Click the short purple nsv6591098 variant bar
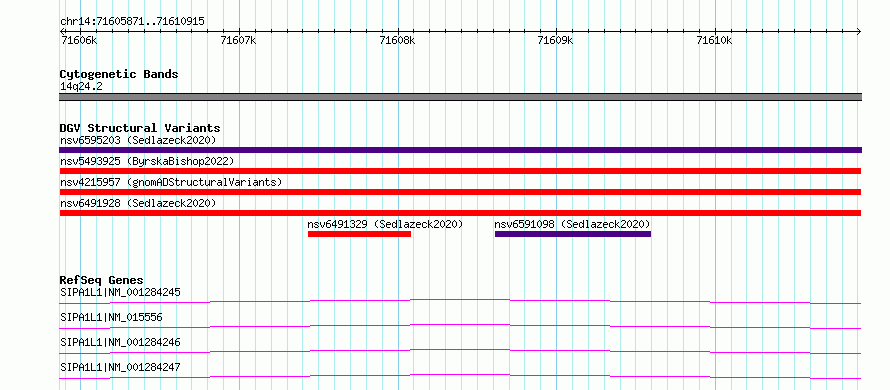This screenshot has width=890, height=390. point(573,234)
